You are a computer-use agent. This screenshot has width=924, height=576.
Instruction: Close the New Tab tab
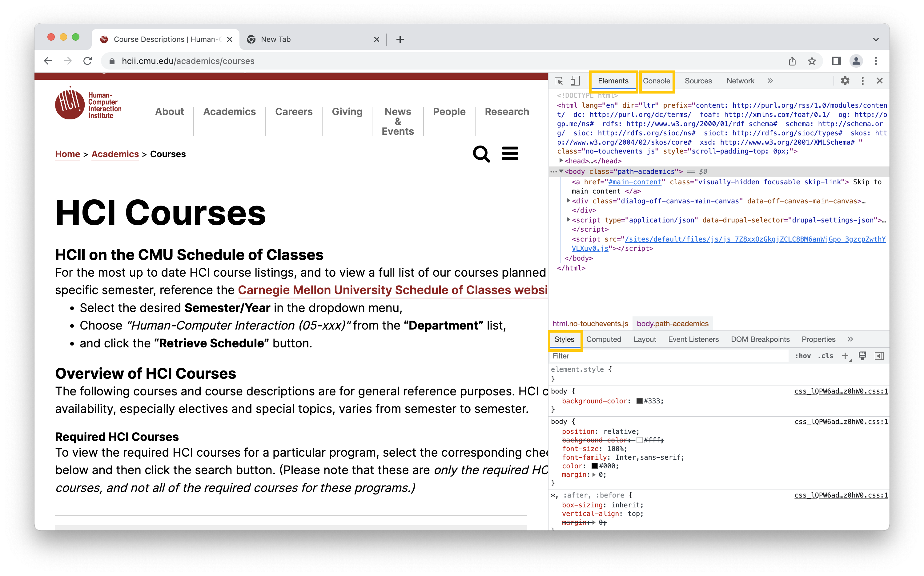tap(376, 39)
